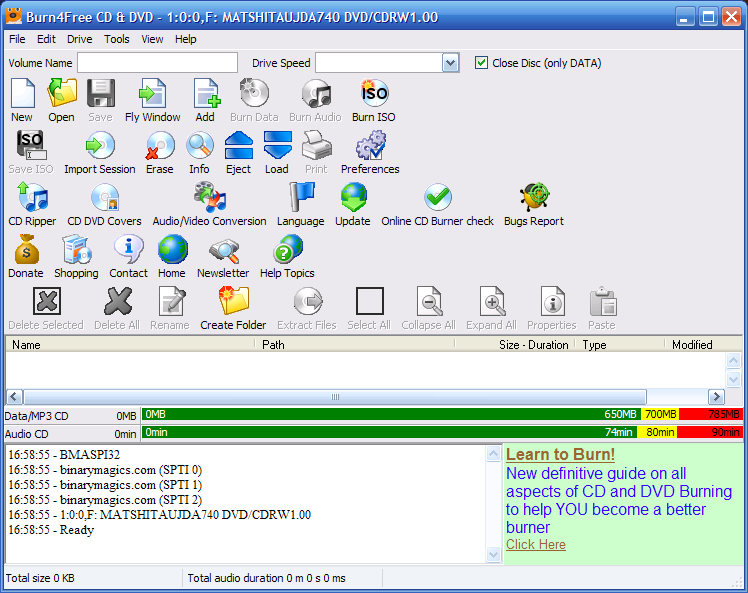Sort by the Size - Duration column header
Screen dimensions: 748x593
[515, 344]
